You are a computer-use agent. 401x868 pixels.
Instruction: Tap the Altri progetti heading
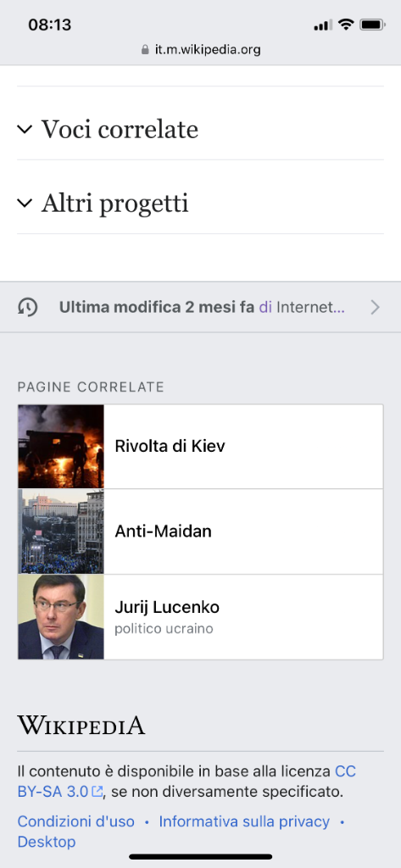[x=114, y=203]
